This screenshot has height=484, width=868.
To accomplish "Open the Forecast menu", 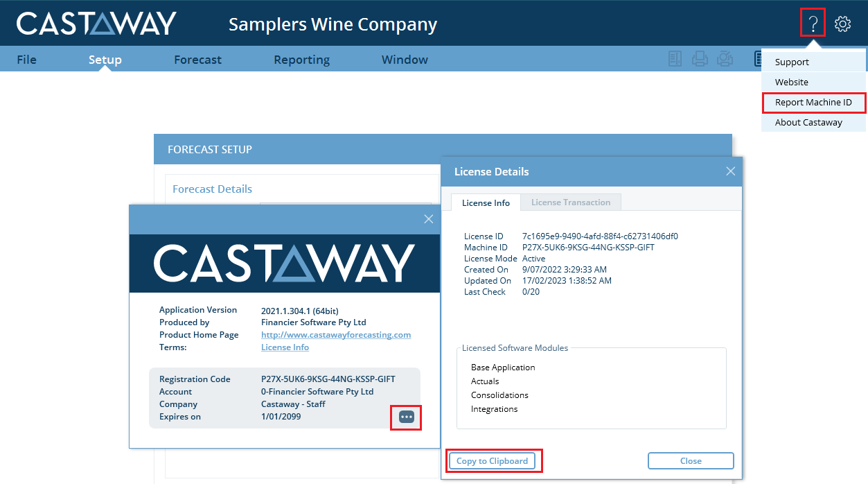I will click(197, 60).
